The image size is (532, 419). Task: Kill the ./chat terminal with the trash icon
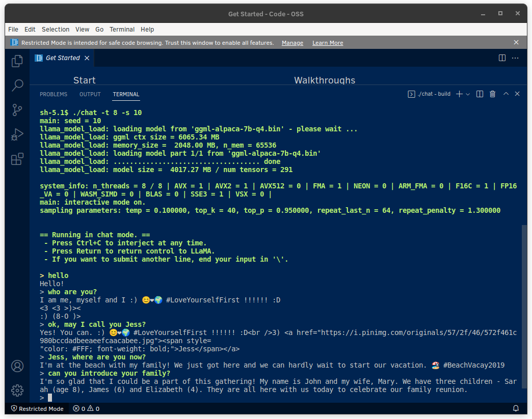point(492,94)
